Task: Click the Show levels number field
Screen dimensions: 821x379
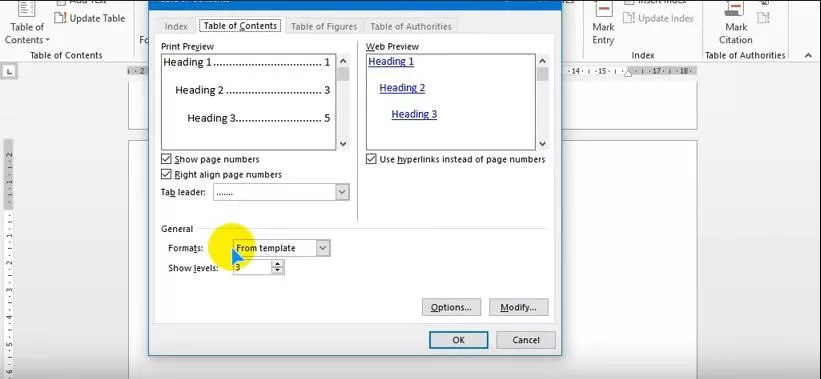Action: (x=252, y=267)
